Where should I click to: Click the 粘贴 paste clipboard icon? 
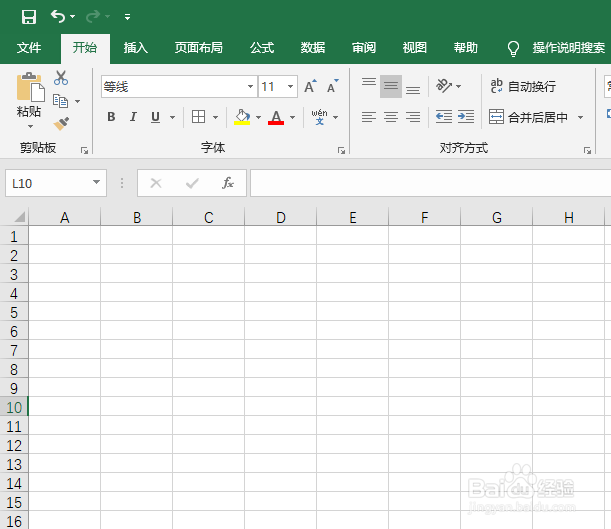point(30,87)
